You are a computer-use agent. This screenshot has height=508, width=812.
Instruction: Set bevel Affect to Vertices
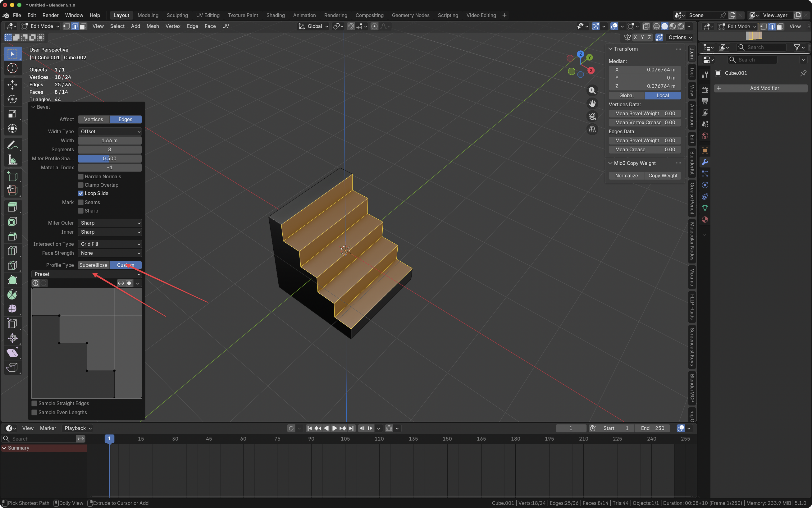[x=94, y=120]
